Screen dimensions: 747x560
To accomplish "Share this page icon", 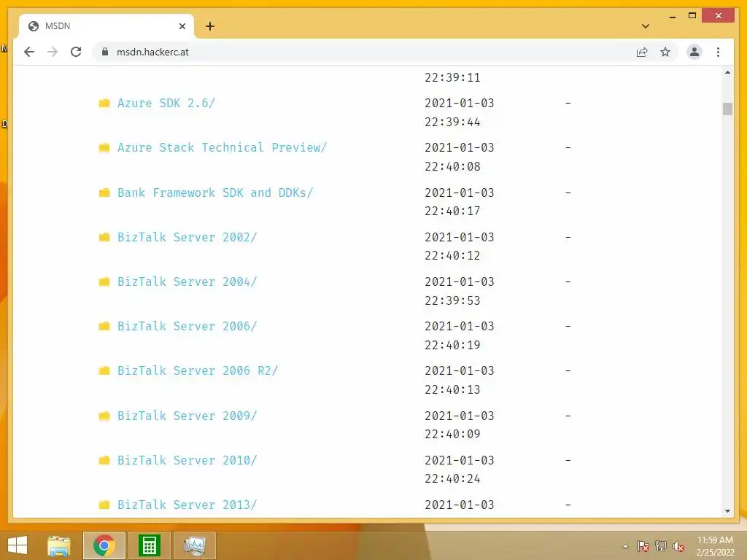I will point(642,52).
